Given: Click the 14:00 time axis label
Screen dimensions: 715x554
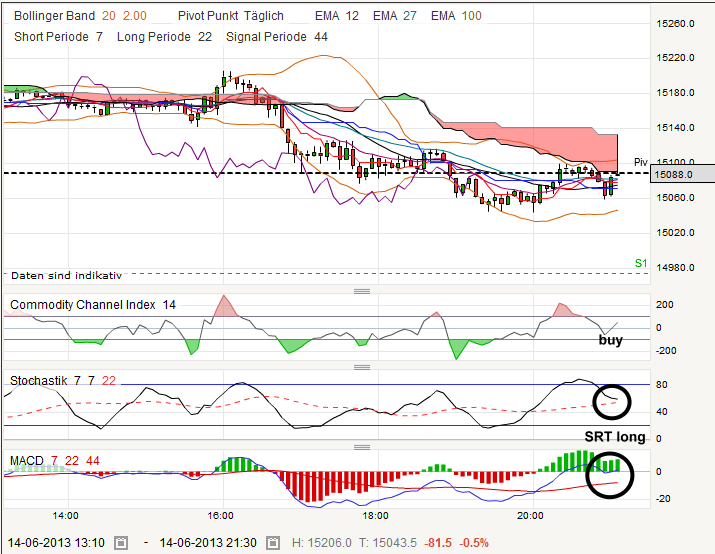Looking at the screenshot, I should [x=65, y=516].
